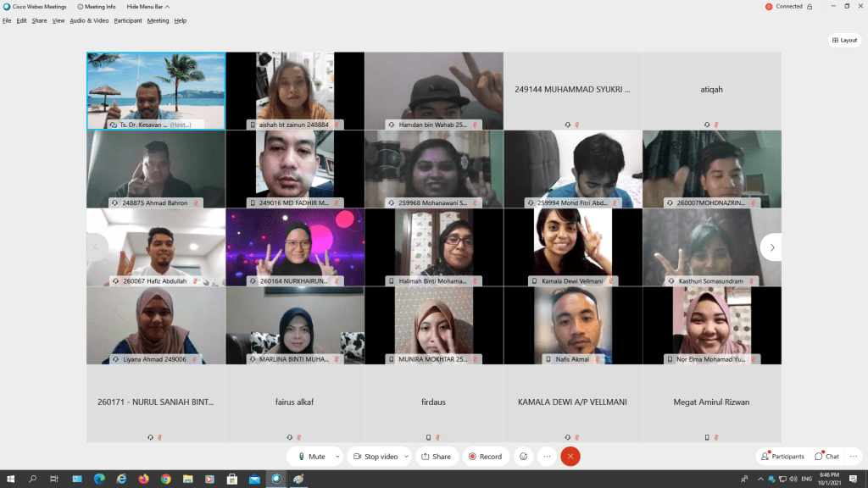868x488 pixels.
Task: Toggle Stop video button
Action: click(x=376, y=456)
